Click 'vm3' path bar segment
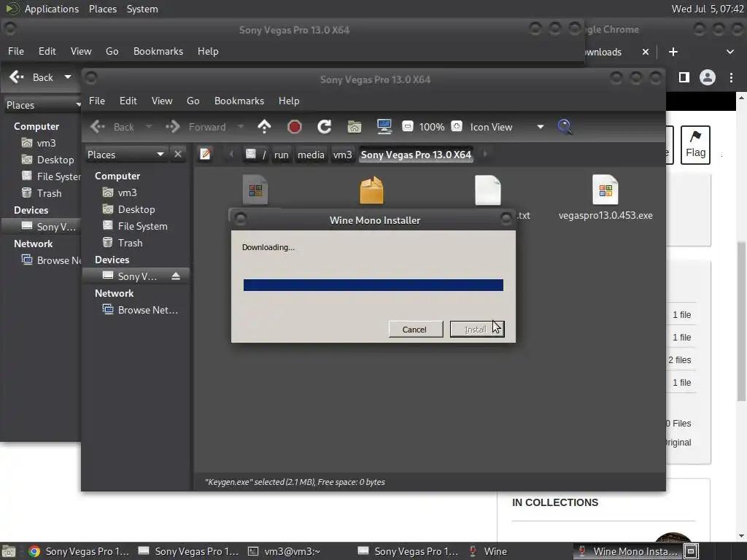 point(342,155)
